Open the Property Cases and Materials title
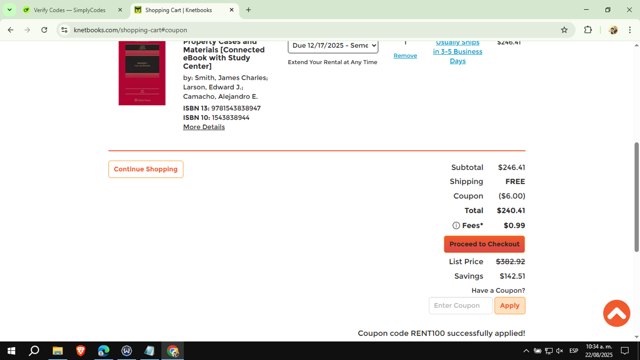 coord(224,54)
